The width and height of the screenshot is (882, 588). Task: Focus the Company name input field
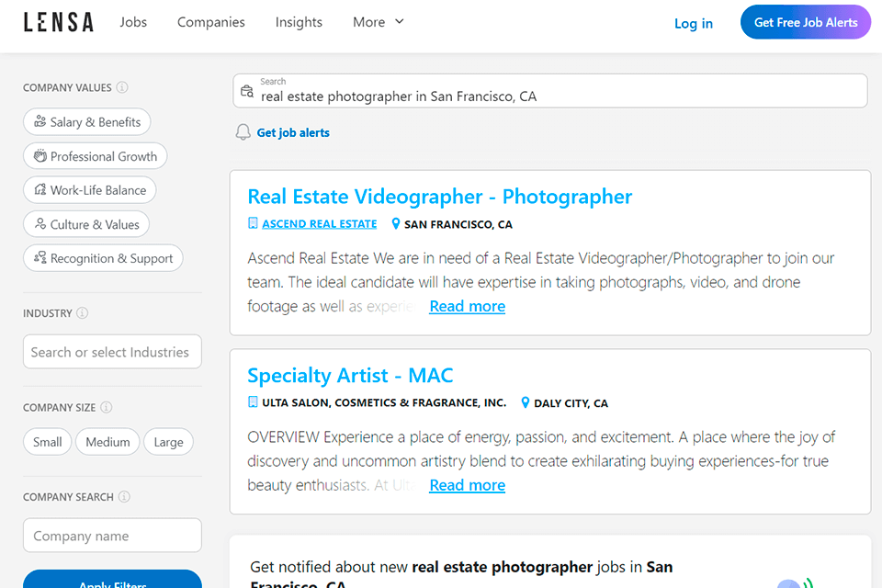tap(112, 535)
